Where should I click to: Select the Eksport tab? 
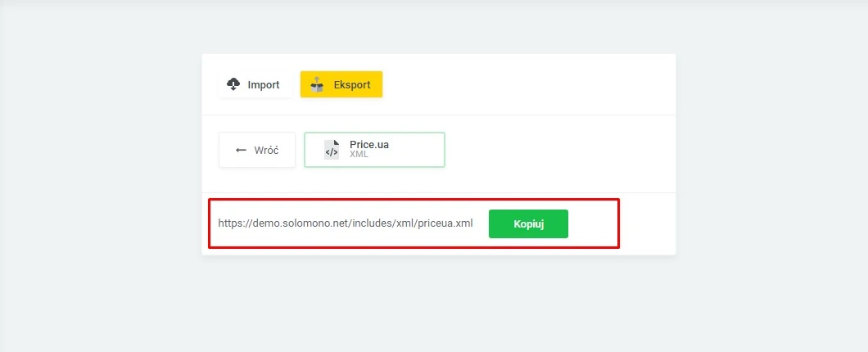[341, 84]
